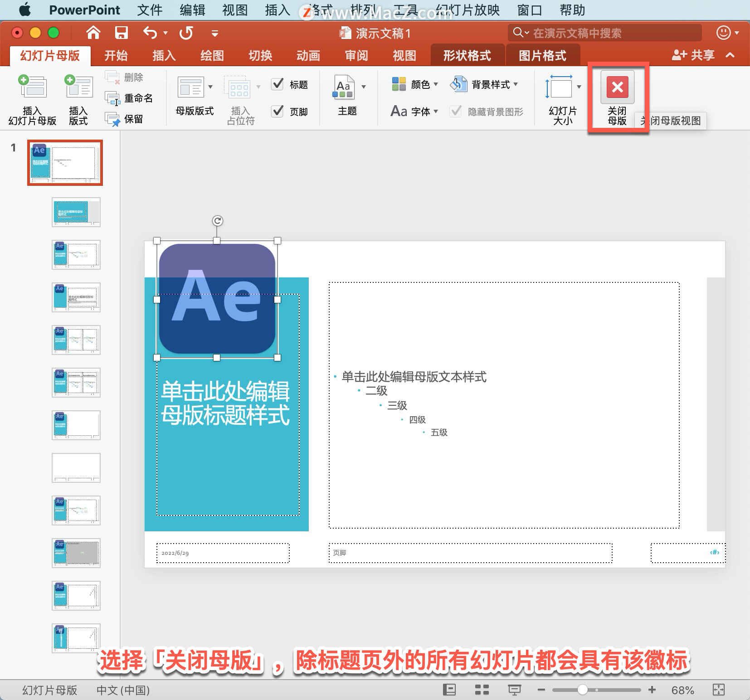750x700 pixels.
Task: Click the master text styles first-level line
Action: click(x=414, y=376)
